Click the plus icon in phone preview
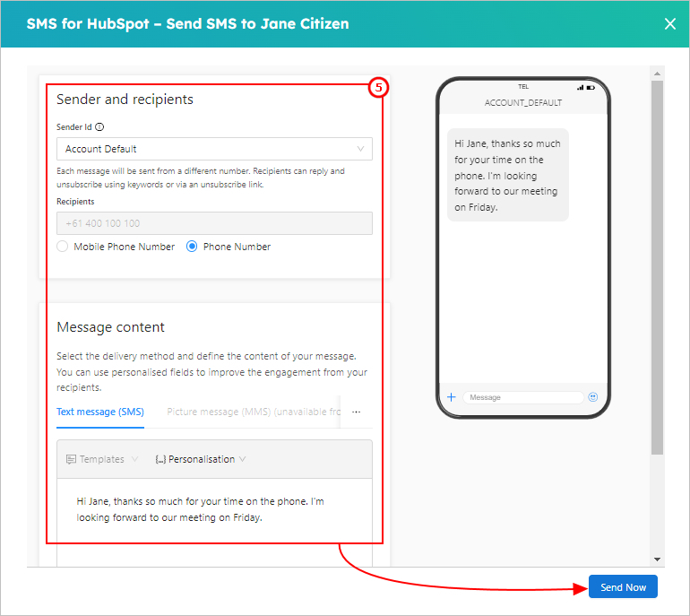 (x=451, y=397)
